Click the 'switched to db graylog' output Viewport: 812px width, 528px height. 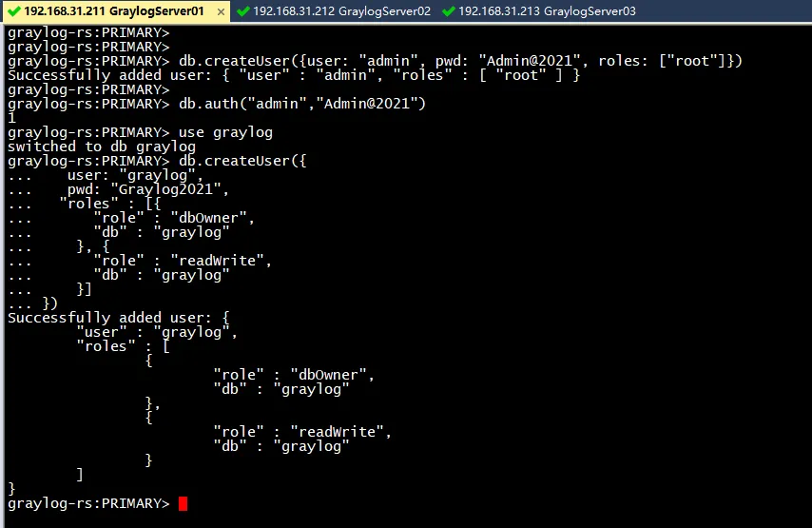[102, 147]
